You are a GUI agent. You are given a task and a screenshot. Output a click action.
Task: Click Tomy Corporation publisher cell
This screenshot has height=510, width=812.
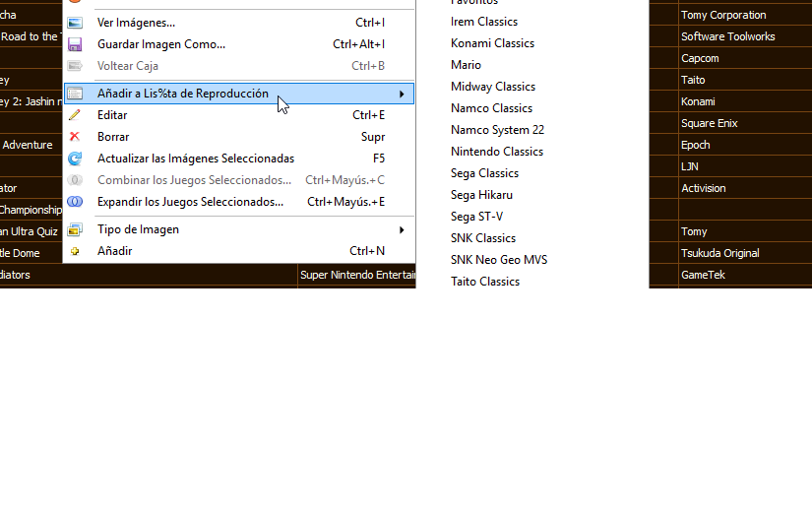[745, 15]
